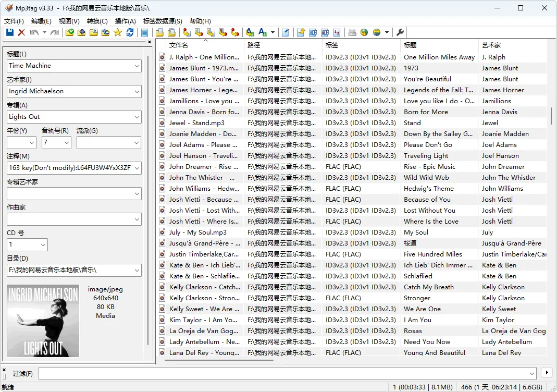Image resolution: width=557 pixels, height=392 pixels.
Task: Open the Actions icon with arrow
Action: pyautogui.click(x=250, y=33)
